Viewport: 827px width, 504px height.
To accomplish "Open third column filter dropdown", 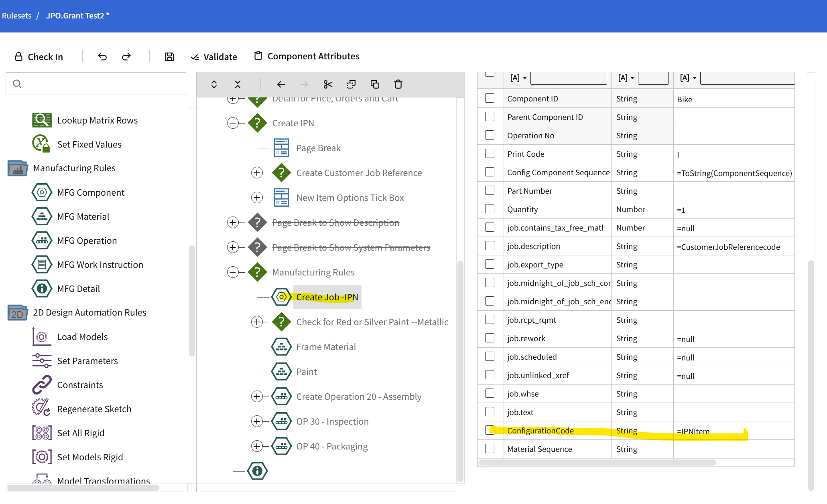I will (688, 78).
